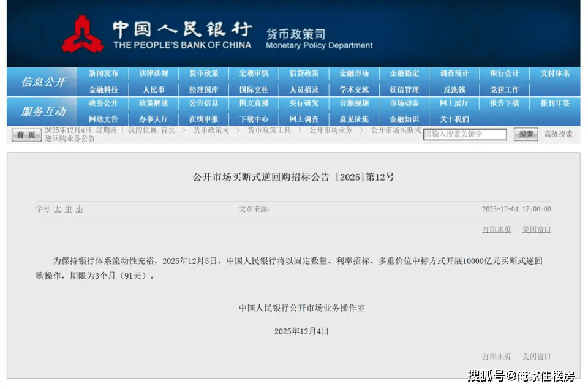Image resolution: width=588 pixels, height=389 pixels.
Task: Click bottom 打印本页 print link
Action: [x=497, y=357]
